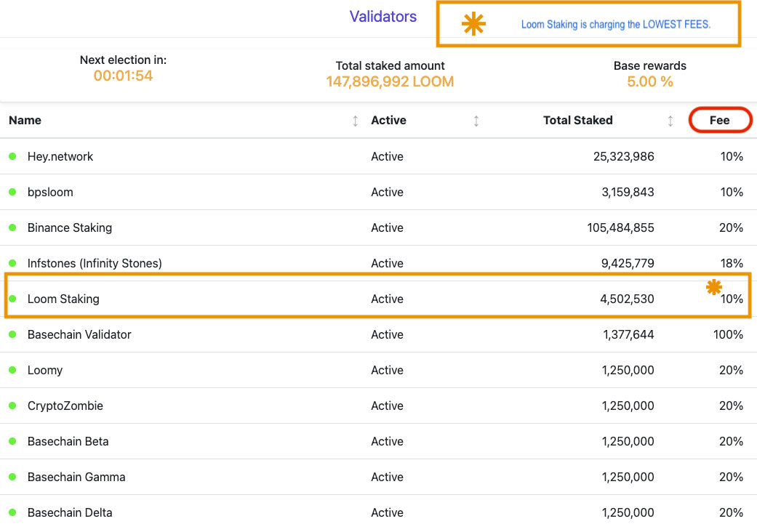The height and width of the screenshot is (532, 757).
Task: Click green status dot for bpsloom
Action: coord(12,192)
